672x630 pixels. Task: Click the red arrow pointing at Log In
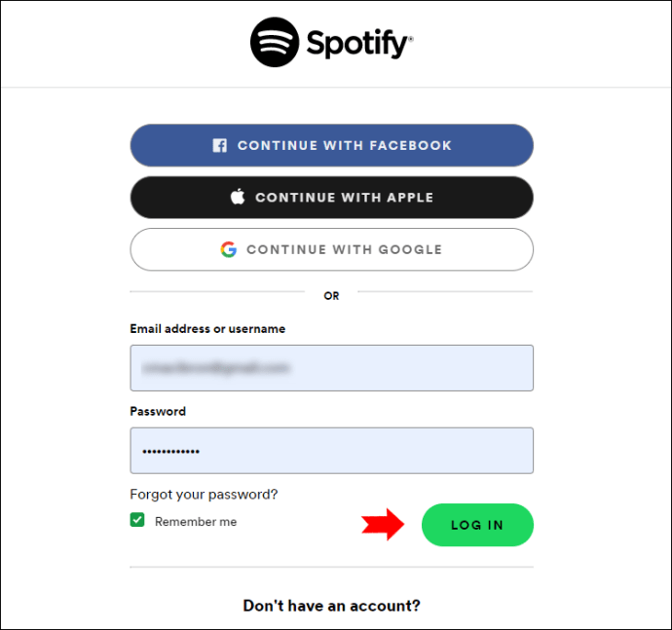pos(383,524)
